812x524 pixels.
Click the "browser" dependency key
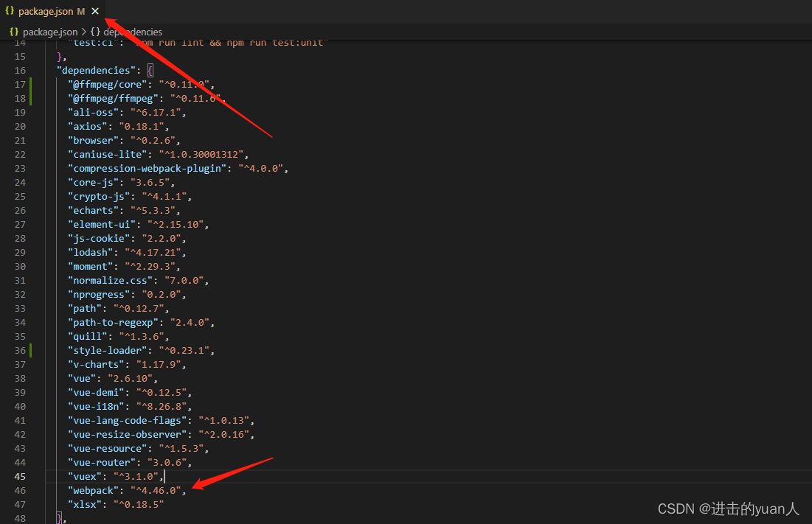point(93,140)
